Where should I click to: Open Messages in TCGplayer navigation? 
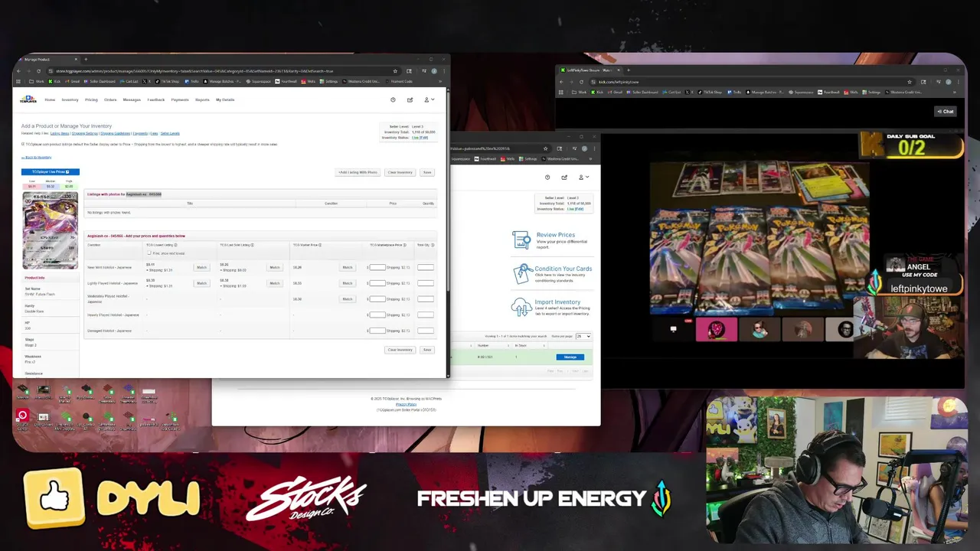click(132, 99)
